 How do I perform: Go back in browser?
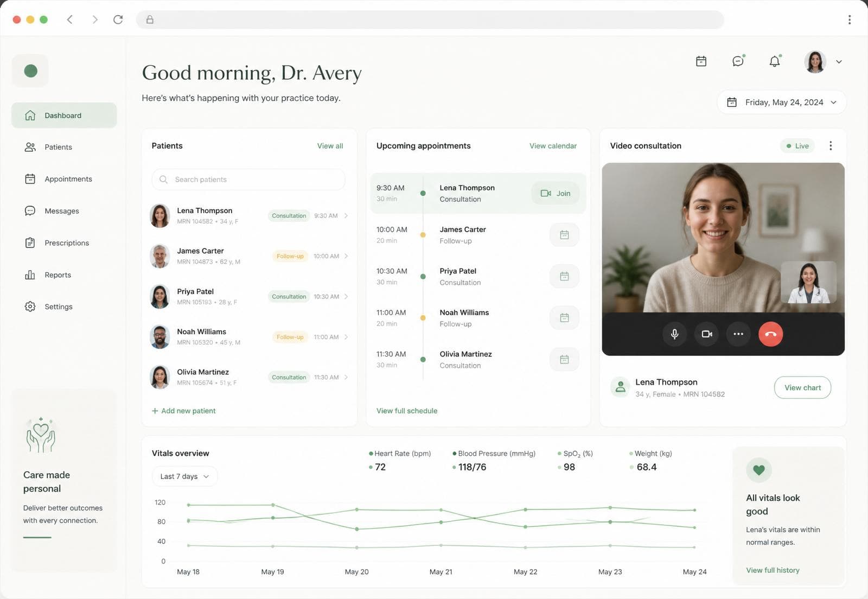point(70,20)
